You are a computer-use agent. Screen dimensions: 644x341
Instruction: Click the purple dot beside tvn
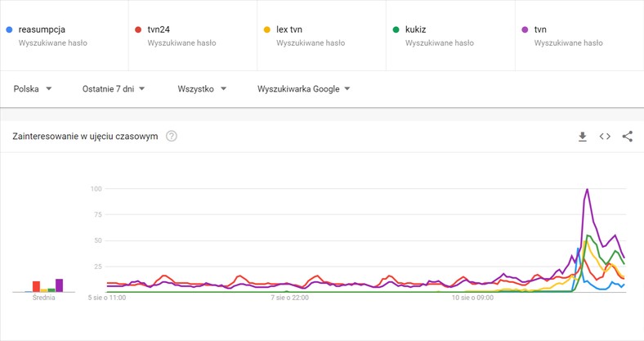click(525, 29)
